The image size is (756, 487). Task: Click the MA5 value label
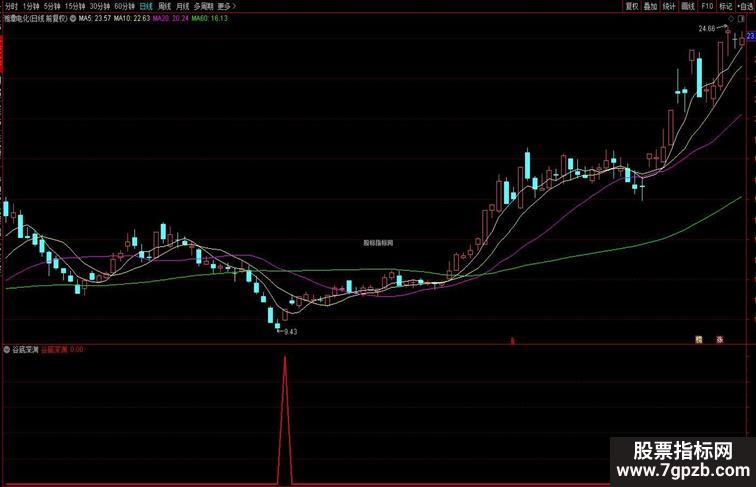[94, 18]
